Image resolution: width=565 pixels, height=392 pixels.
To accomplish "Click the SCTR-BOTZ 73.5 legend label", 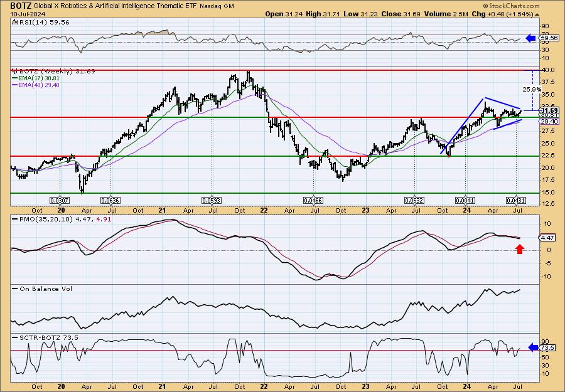I will [48, 337].
